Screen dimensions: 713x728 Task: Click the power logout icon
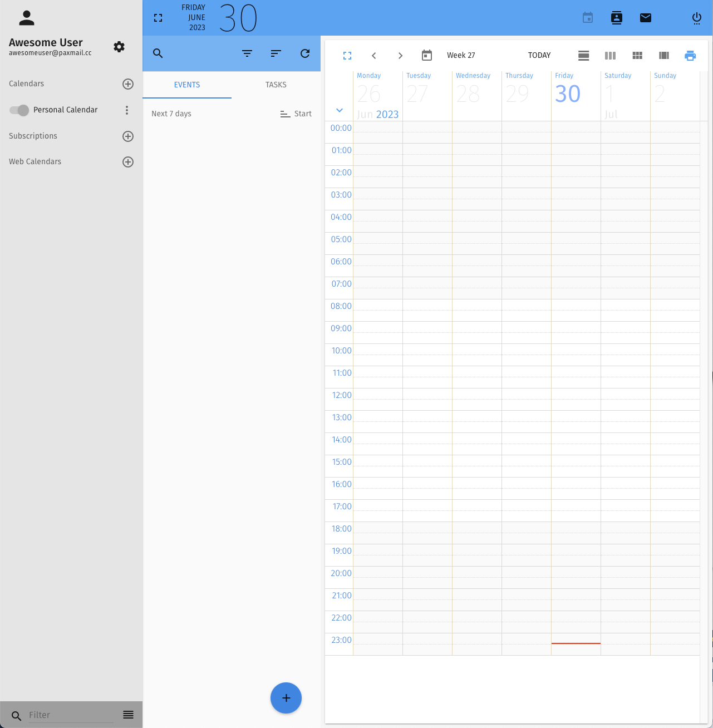[697, 18]
